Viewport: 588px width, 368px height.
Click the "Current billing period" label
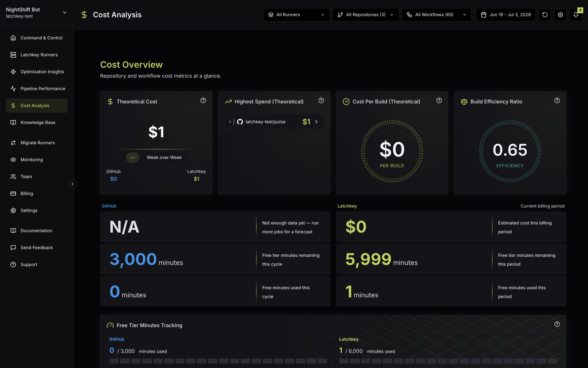tap(543, 206)
